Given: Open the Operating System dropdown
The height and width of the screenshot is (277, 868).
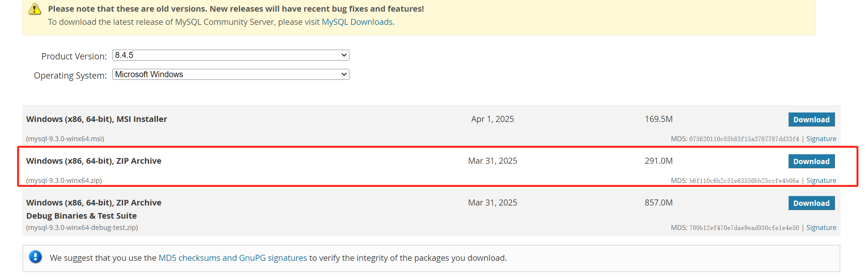Looking at the screenshot, I should pyautogui.click(x=231, y=75).
